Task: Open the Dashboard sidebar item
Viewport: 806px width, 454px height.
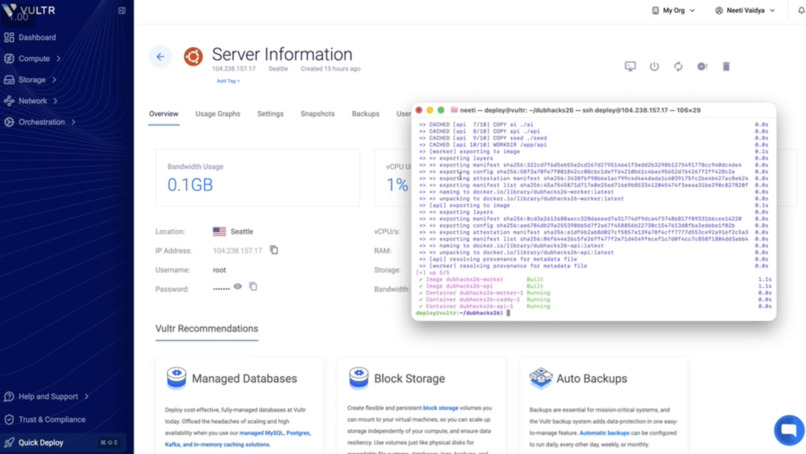Action: coord(37,37)
